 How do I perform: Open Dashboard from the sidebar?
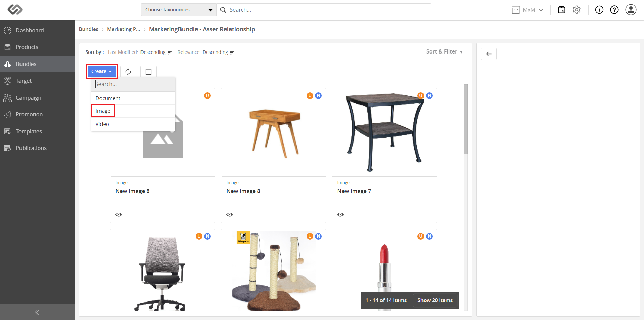pos(37,30)
